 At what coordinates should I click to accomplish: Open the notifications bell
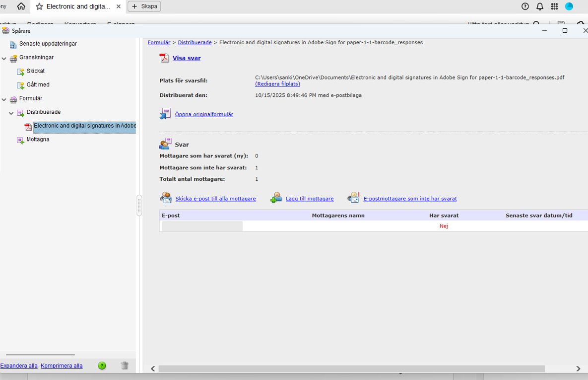click(x=540, y=6)
